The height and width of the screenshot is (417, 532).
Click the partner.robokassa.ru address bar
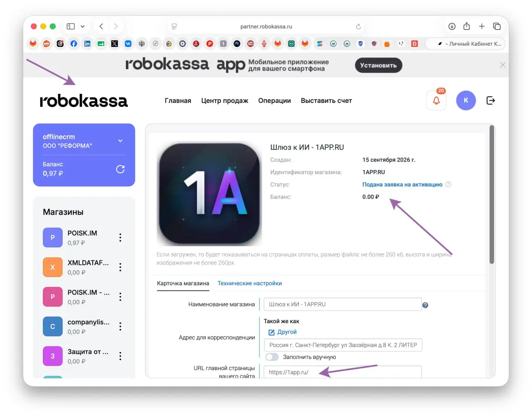coord(266,27)
